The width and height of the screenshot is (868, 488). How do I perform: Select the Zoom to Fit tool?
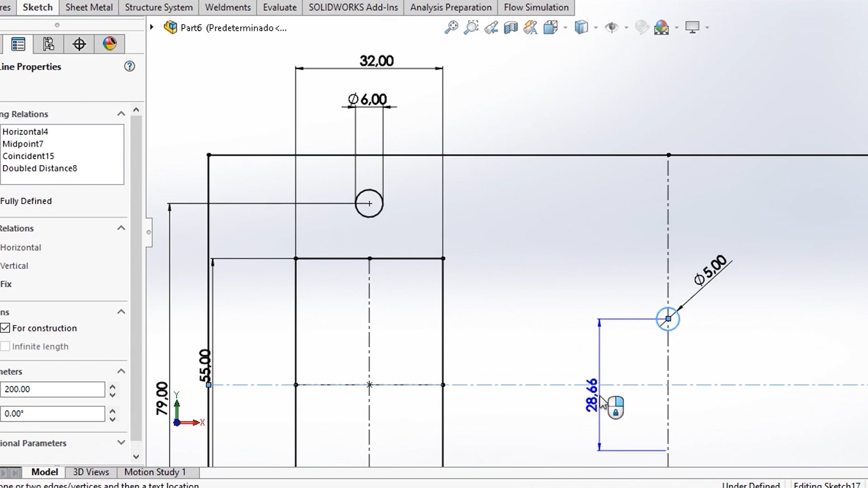pos(451,27)
